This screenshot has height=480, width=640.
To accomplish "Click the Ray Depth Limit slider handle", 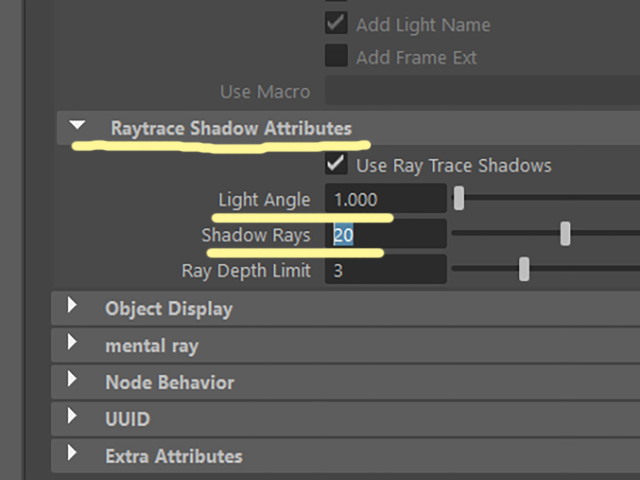I will click(524, 269).
